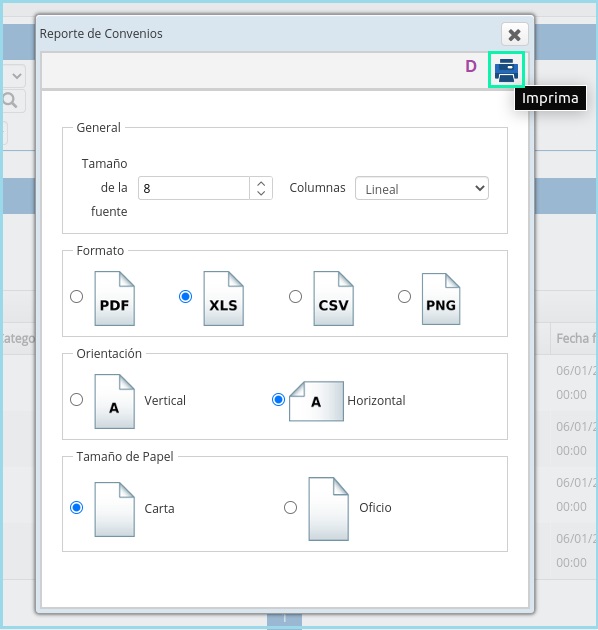Choose the Vertical orientation radio button
Image resolution: width=598 pixels, height=630 pixels.
76,400
